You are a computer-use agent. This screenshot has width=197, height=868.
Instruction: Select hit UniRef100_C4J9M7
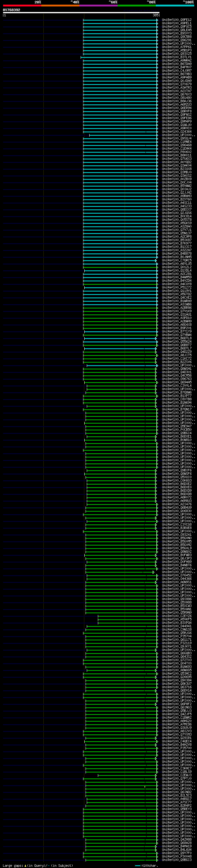click(x=176, y=71)
